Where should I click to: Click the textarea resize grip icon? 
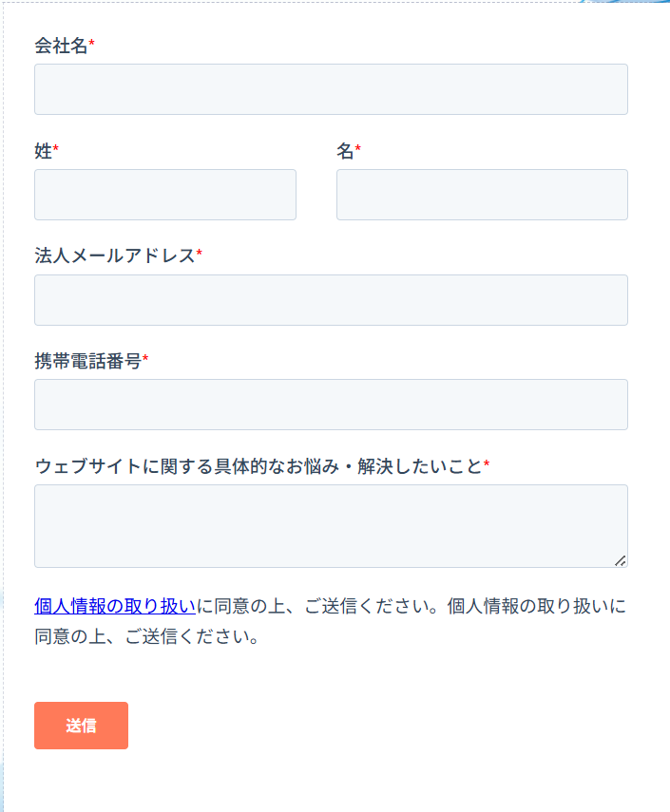tap(621, 560)
